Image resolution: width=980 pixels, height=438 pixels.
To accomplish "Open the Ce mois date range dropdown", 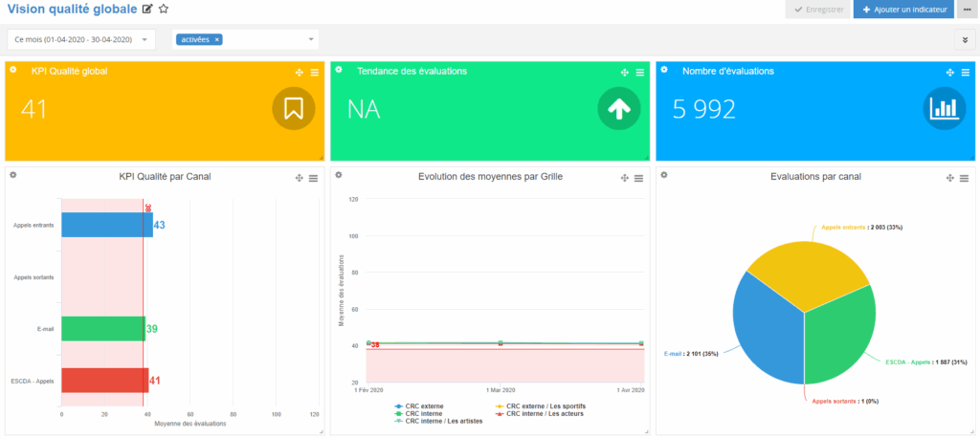I will coord(81,39).
